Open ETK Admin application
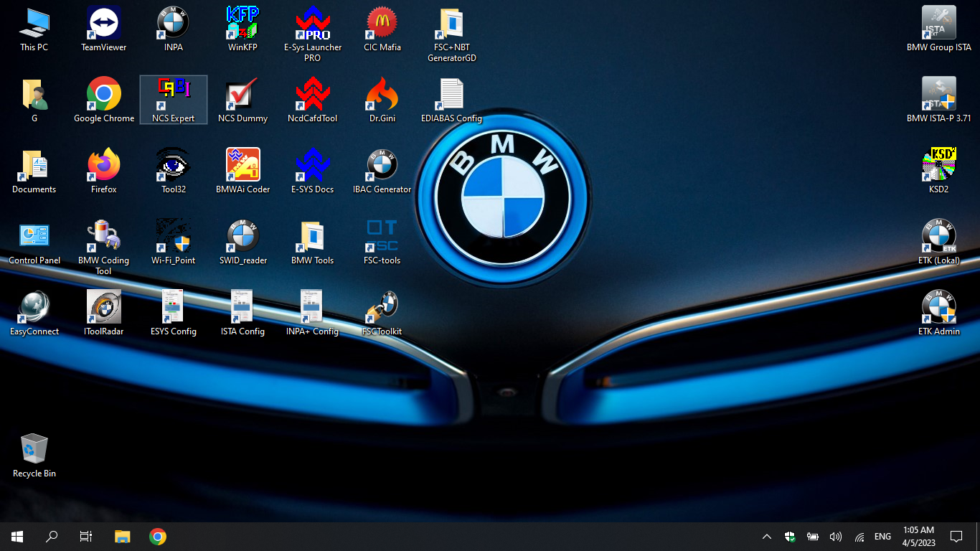Image resolution: width=980 pixels, height=551 pixels. pos(938,305)
